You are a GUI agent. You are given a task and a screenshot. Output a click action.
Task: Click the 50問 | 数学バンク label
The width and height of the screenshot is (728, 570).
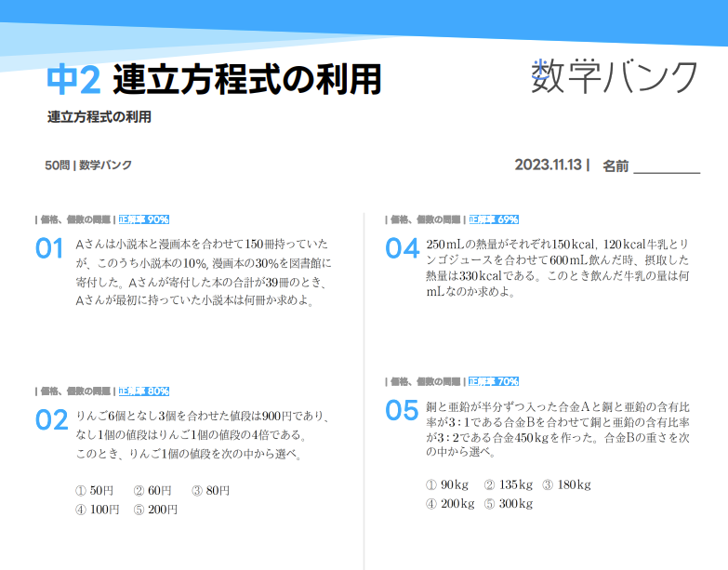coord(88,165)
